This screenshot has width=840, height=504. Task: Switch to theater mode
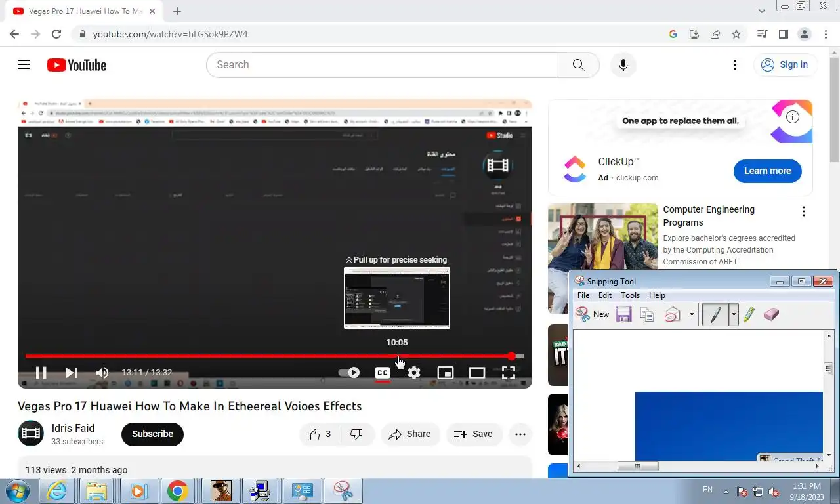[477, 373]
